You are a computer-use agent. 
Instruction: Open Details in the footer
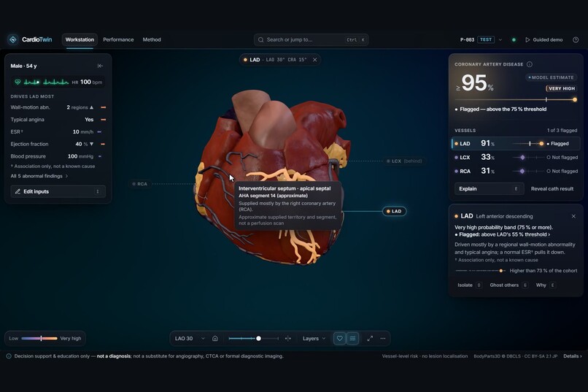click(573, 356)
